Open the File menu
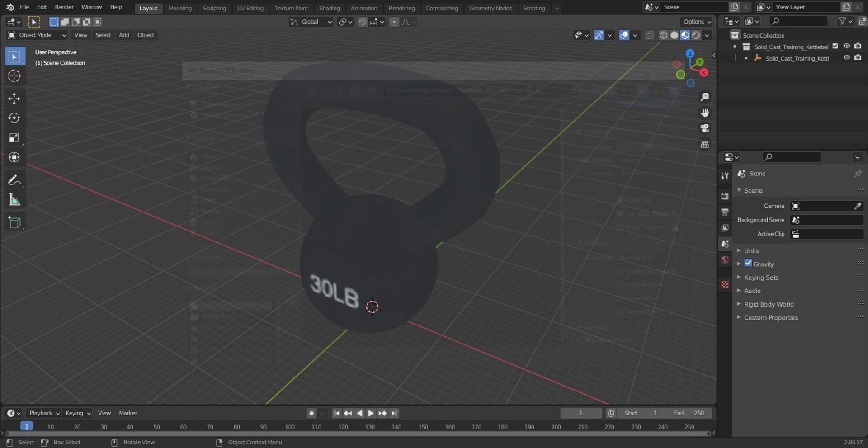Image resolution: width=868 pixels, height=448 pixels. (24, 7)
